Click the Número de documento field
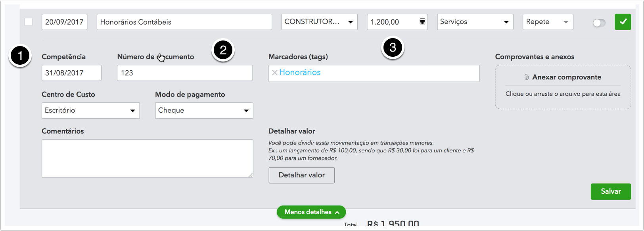Viewport: 644px width, 231px height. point(185,73)
